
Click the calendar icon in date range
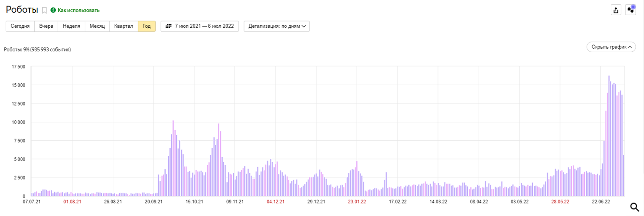tap(169, 26)
